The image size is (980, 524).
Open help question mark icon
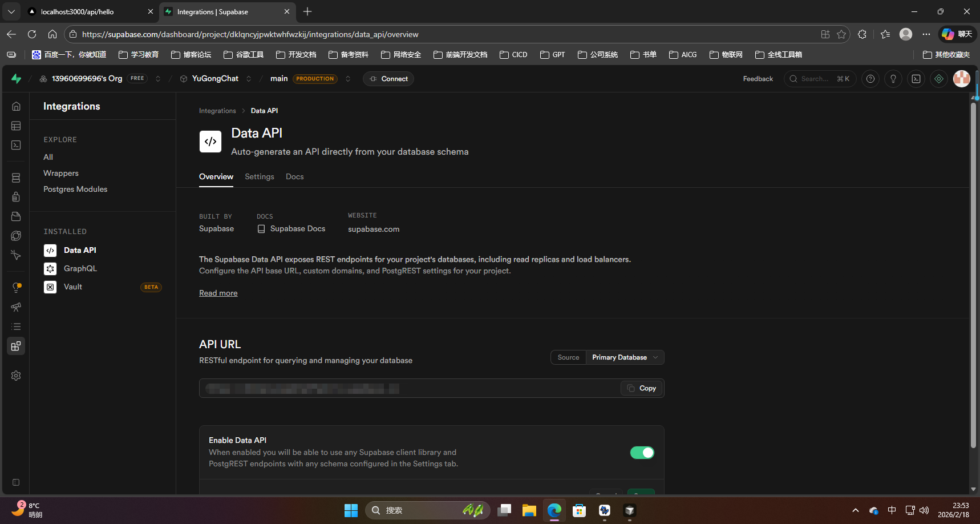870,79
